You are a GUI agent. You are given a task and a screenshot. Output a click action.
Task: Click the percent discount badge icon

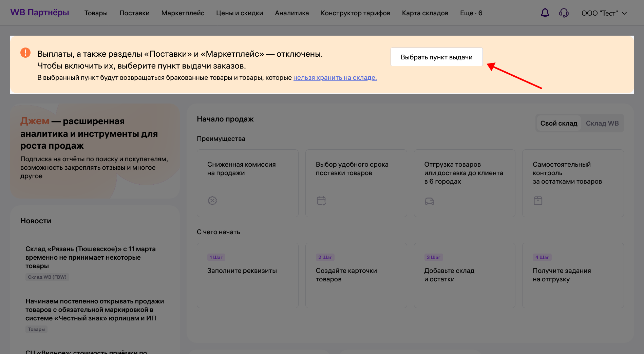coord(212,201)
